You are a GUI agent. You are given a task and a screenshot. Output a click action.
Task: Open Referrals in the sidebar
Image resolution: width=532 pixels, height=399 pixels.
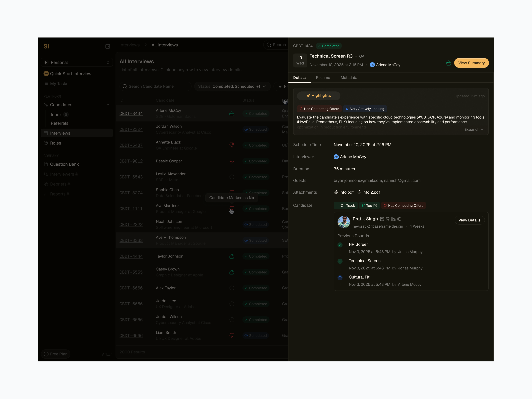(x=59, y=123)
